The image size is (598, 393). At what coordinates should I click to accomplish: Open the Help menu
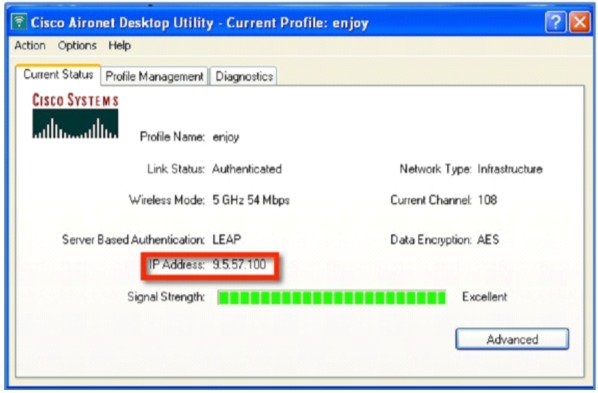pos(119,45)
